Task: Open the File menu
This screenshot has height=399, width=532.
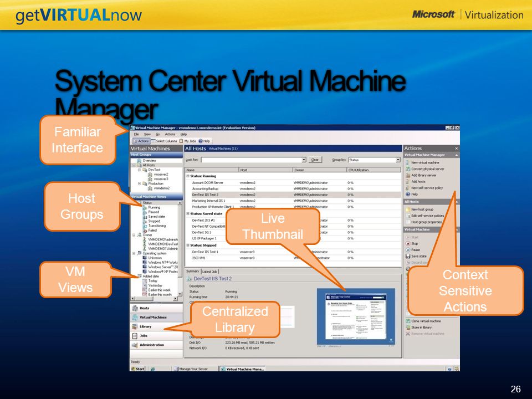Action: pos(136,134)
